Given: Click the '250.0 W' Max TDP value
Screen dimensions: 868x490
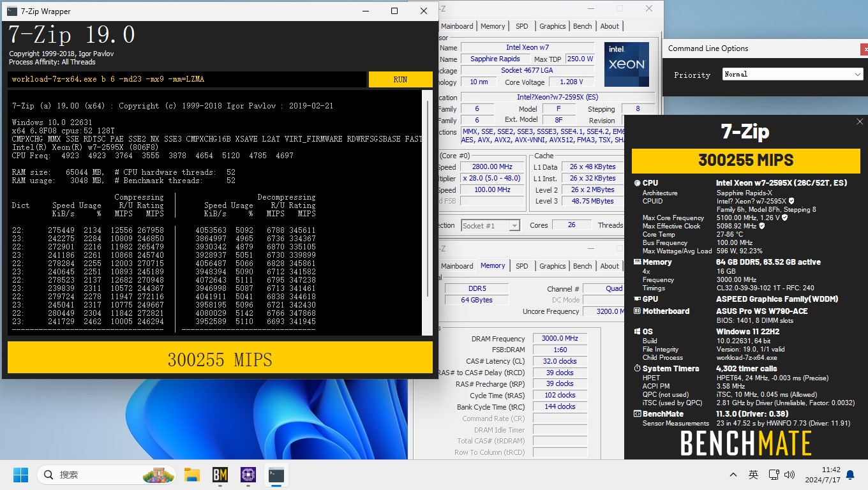Looking at the screenshot, I should pyautogui.click(x=580, y=59).
